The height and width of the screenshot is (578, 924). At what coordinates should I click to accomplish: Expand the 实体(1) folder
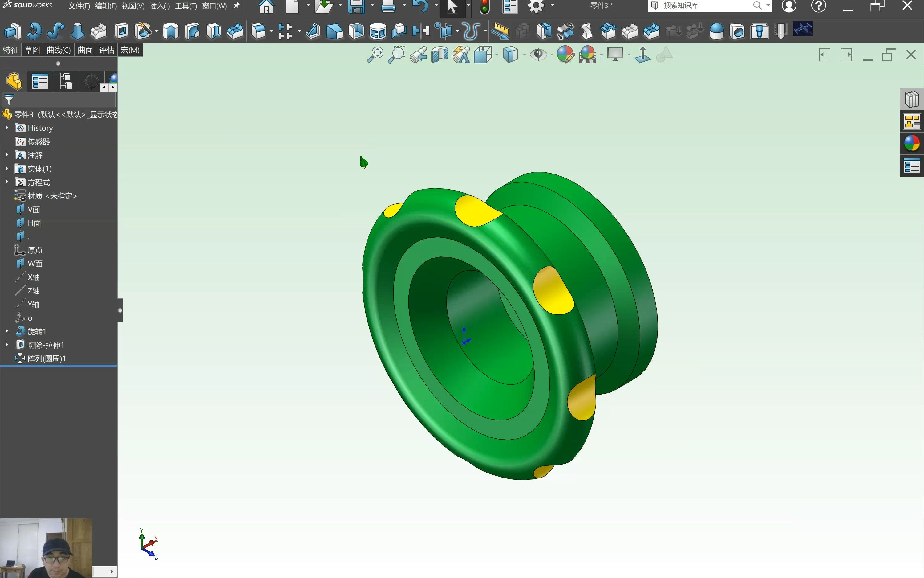coord(7,168)
